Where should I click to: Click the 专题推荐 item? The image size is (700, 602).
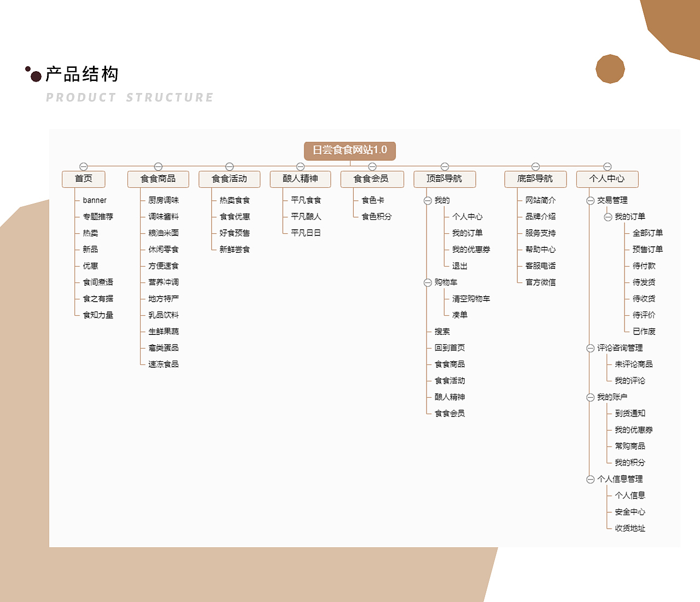98,217
